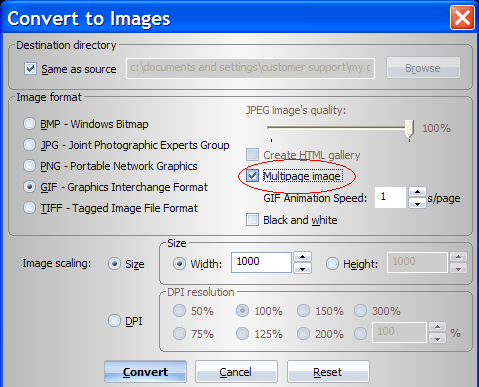This screenshot has height=387, width=479.
Task: Increase Width with the up arrow
Action: [303, 257]
